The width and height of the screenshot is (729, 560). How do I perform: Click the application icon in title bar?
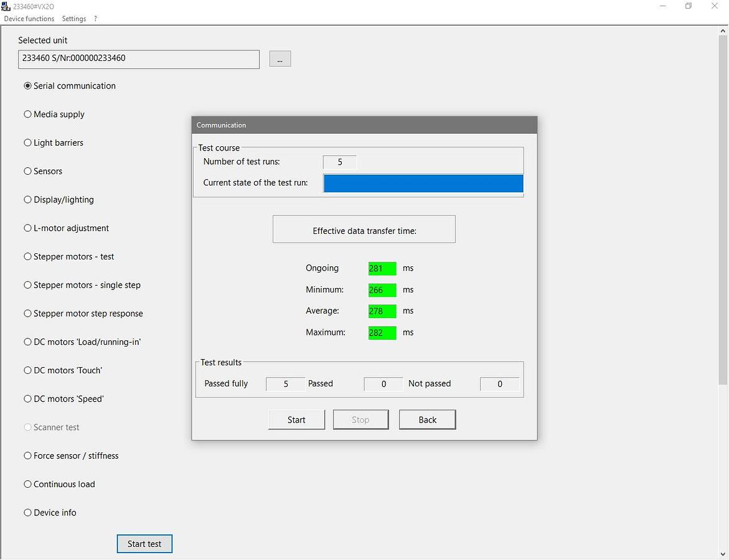pos(6,6)
